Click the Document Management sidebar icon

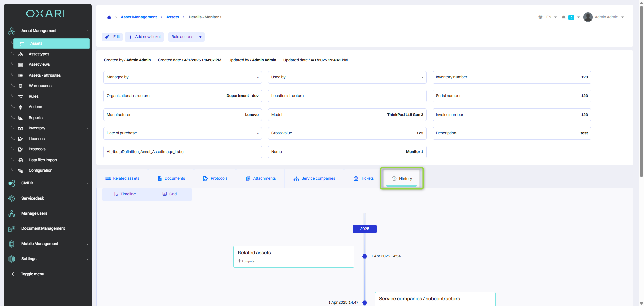[x=12, y=229]
